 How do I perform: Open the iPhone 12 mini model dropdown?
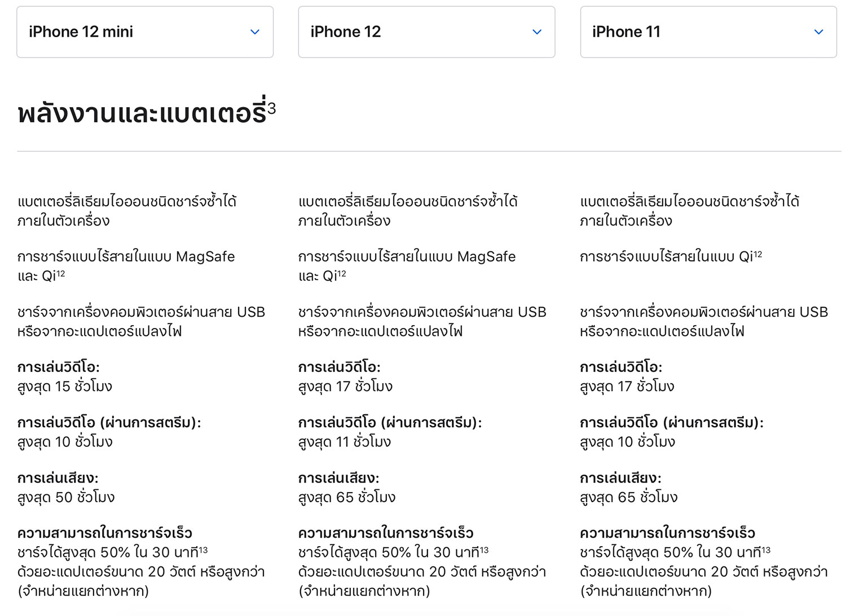pos(145,32)
